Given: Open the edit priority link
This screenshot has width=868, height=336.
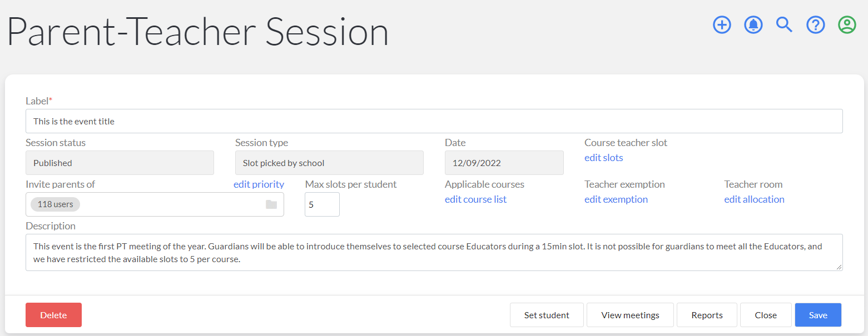Looking at the screenshot, I should coord(259,184).
